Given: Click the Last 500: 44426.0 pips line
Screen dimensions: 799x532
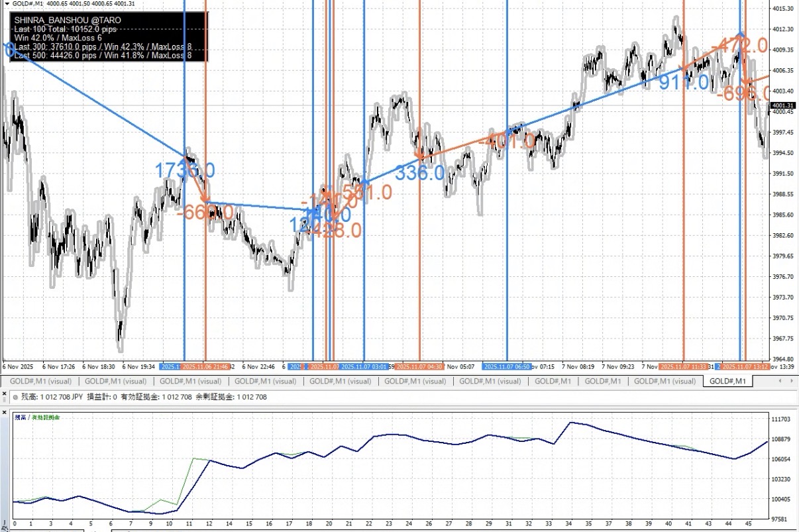Looking at the screenshot, I should tap(103, 56).
